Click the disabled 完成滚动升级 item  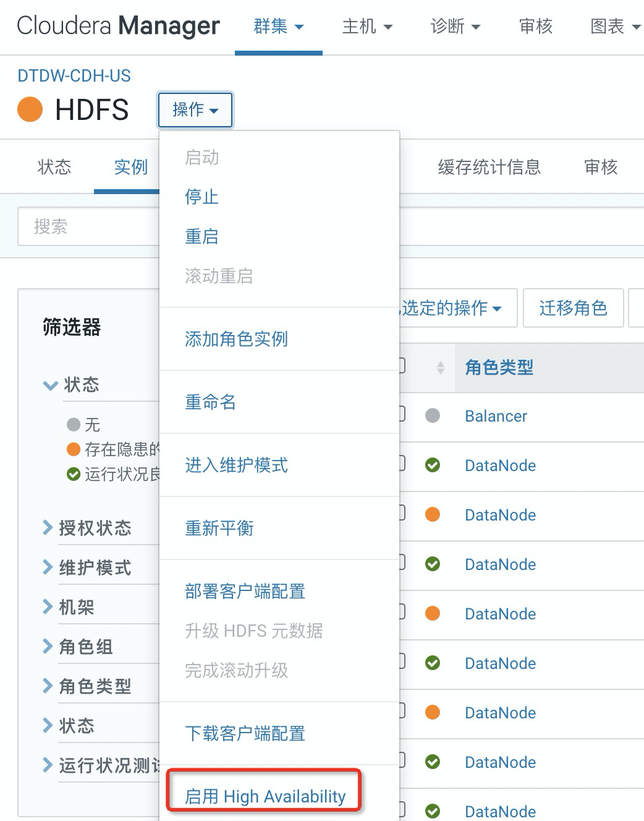point(237,671)
